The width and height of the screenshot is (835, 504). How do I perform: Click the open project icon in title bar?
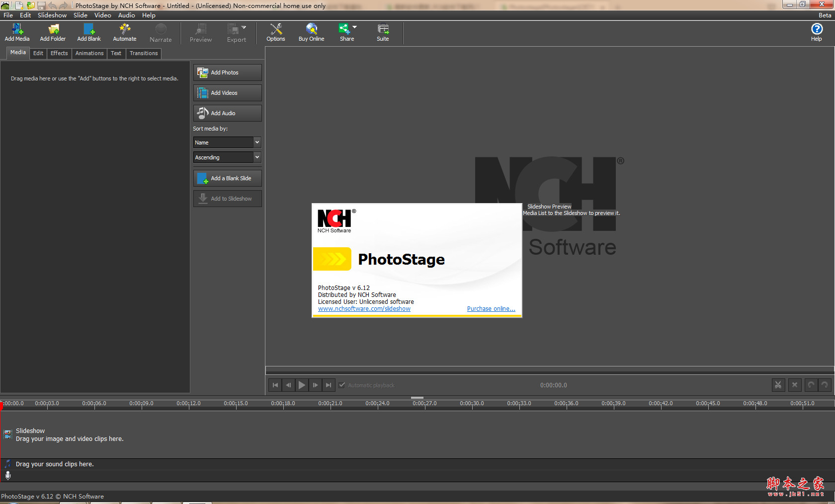[31, 5]
